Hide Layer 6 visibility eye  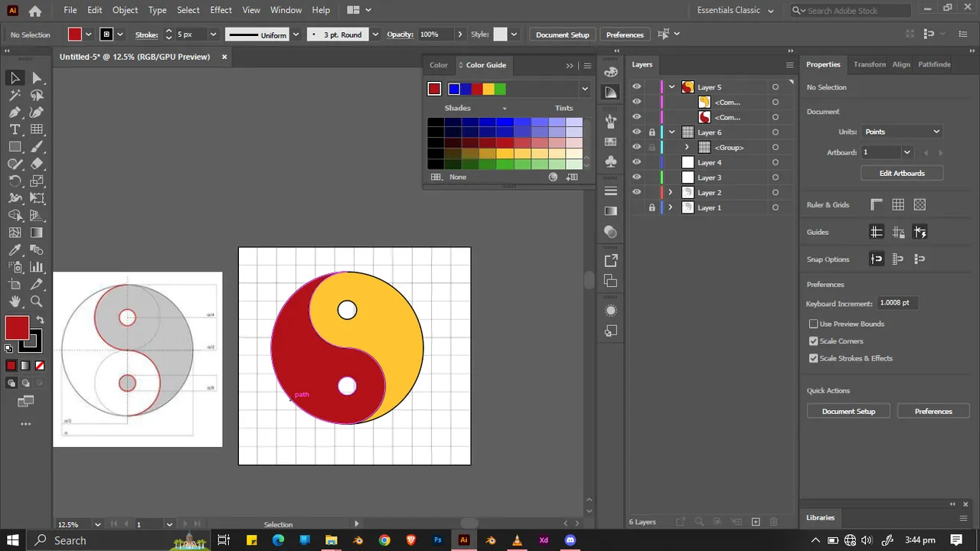tap(636, 132)
